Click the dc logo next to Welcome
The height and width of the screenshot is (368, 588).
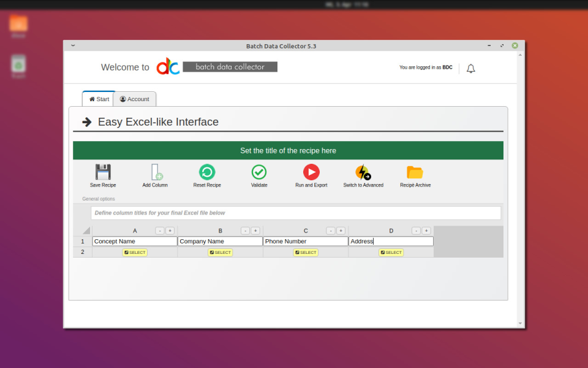coord(167,66)
